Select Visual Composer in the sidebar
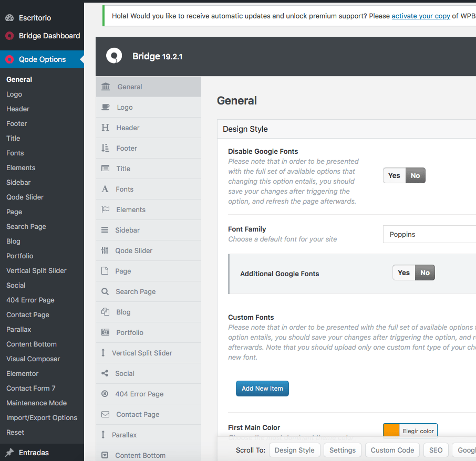476x461 pixels. (x=33, y=359)
